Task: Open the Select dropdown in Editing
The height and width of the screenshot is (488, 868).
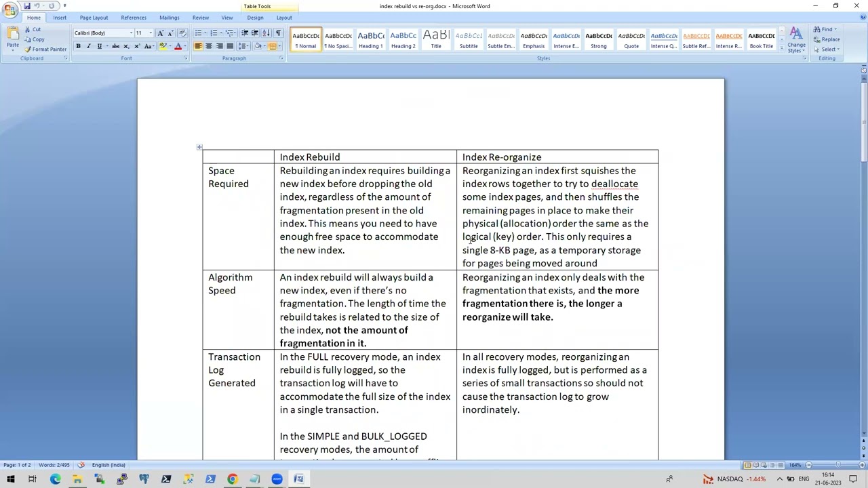Action: [828, 49]
